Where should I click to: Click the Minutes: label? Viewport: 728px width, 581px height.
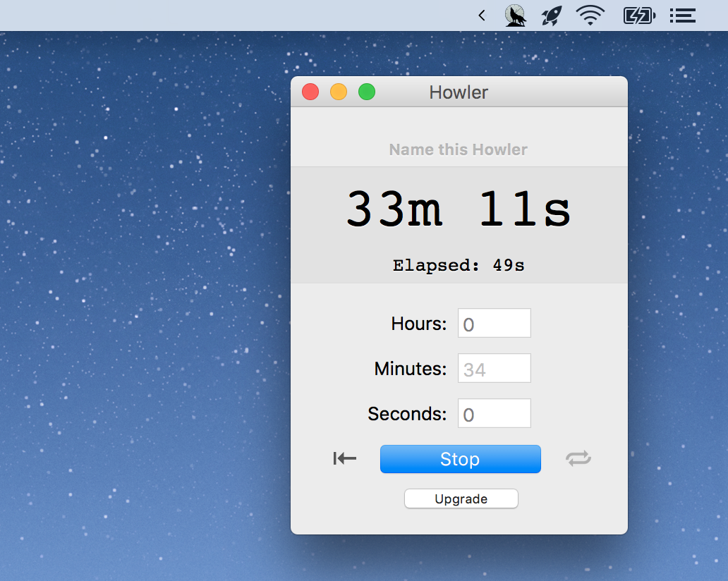point(411,369)
